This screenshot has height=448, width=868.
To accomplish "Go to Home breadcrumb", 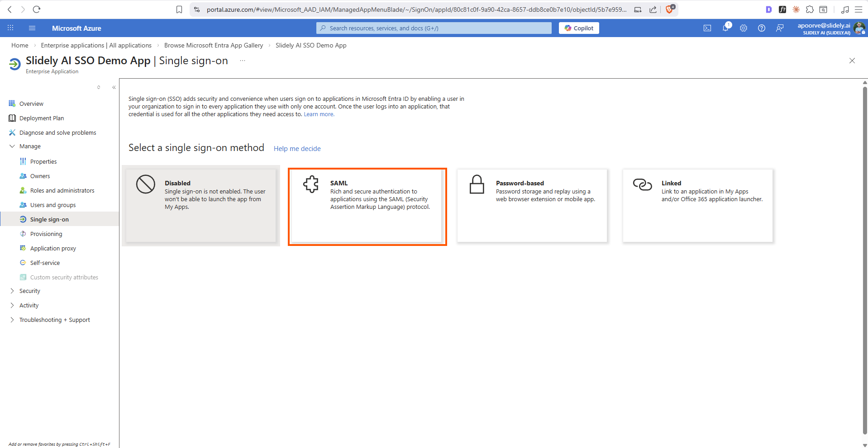I will (19, 45).
